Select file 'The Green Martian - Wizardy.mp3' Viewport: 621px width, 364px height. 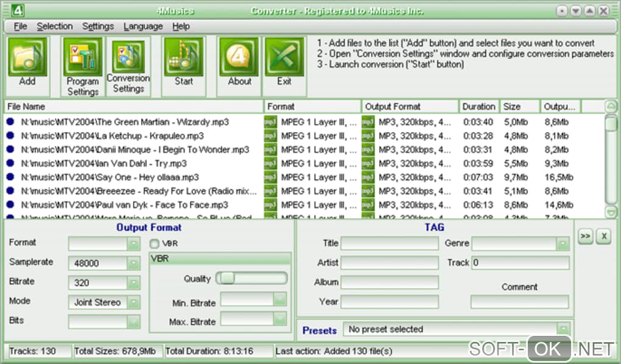[125, 122]
